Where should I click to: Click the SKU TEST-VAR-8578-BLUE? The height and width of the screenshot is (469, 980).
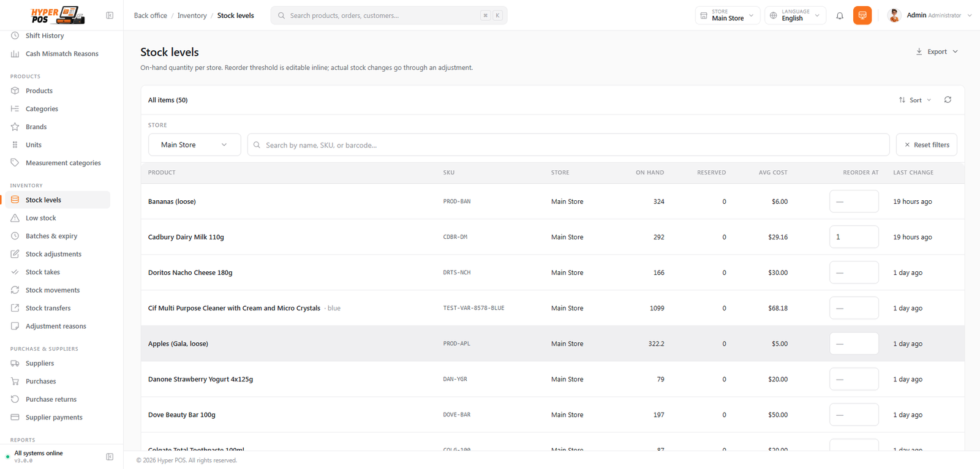coord(474,308)
